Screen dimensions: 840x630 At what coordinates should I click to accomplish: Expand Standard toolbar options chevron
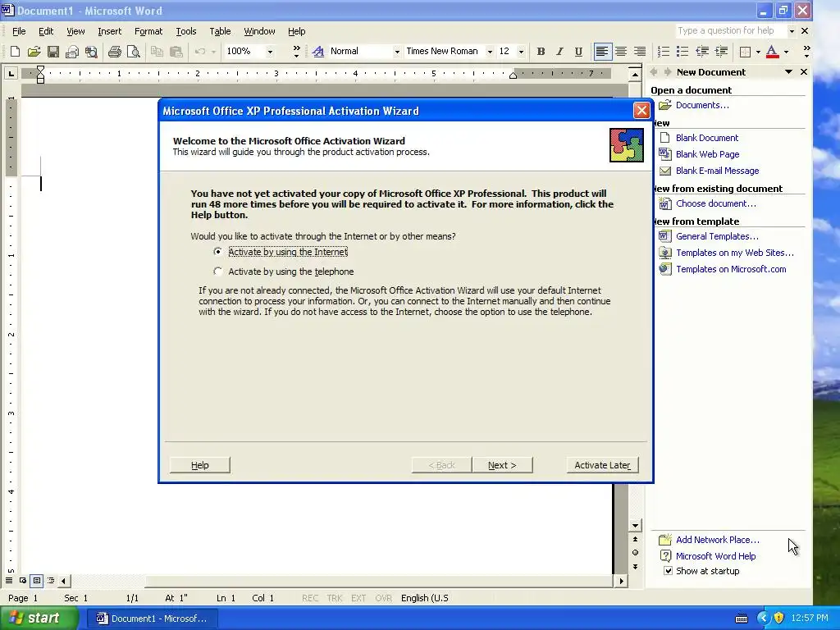[x=296, y=52]
